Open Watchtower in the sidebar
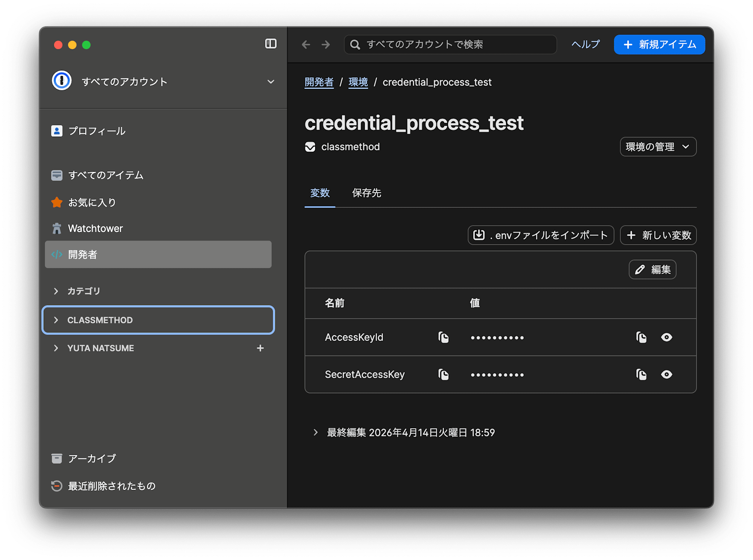 click(95, 228)
